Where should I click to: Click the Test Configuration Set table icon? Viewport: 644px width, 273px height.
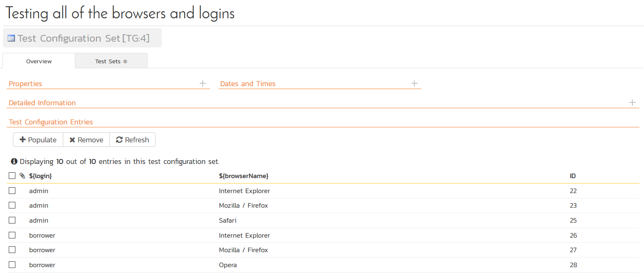pos(11,38)
